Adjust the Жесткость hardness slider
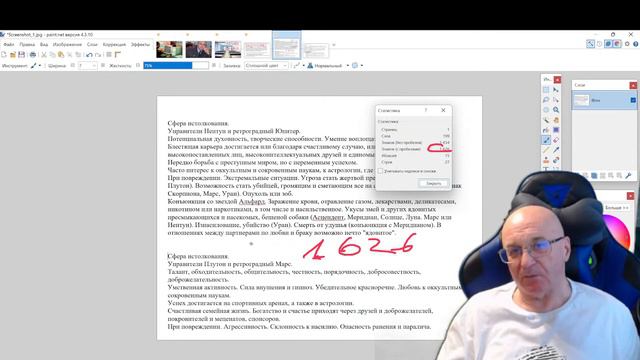The height and width of the screenshot is (360, 640). point(176,65)
